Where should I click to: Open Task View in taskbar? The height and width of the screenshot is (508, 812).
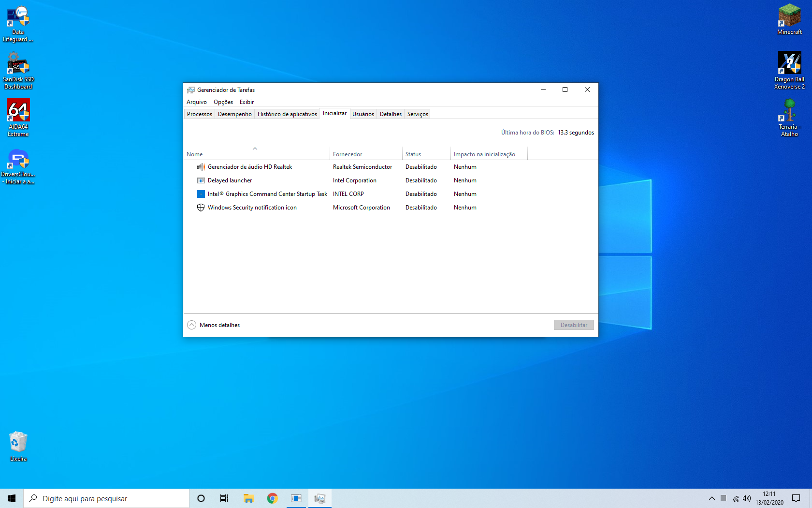[224, 498]
